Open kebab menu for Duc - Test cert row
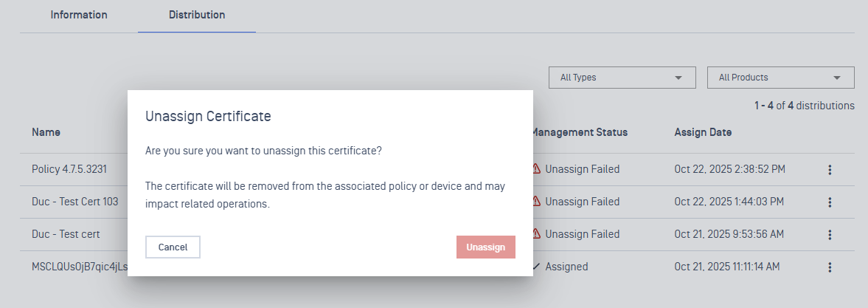Viewport: 868px width, 308px height. (830, 235)
